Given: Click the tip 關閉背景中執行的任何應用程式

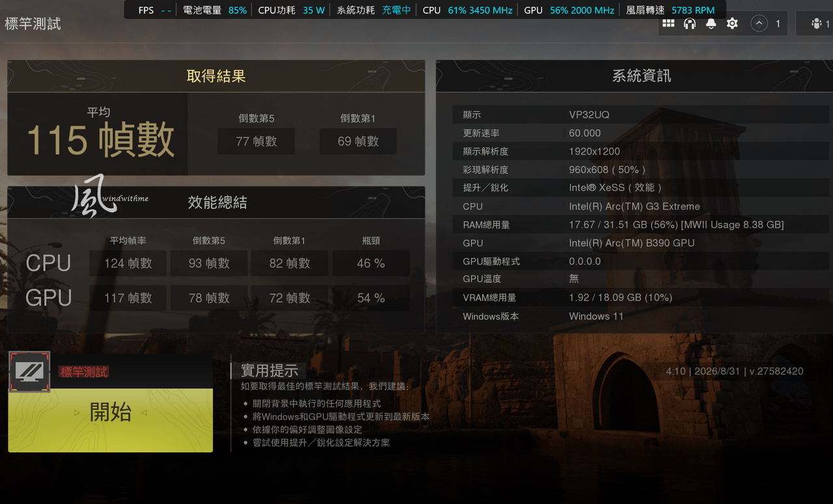Looking at the screenshot, I should point(317,404).
